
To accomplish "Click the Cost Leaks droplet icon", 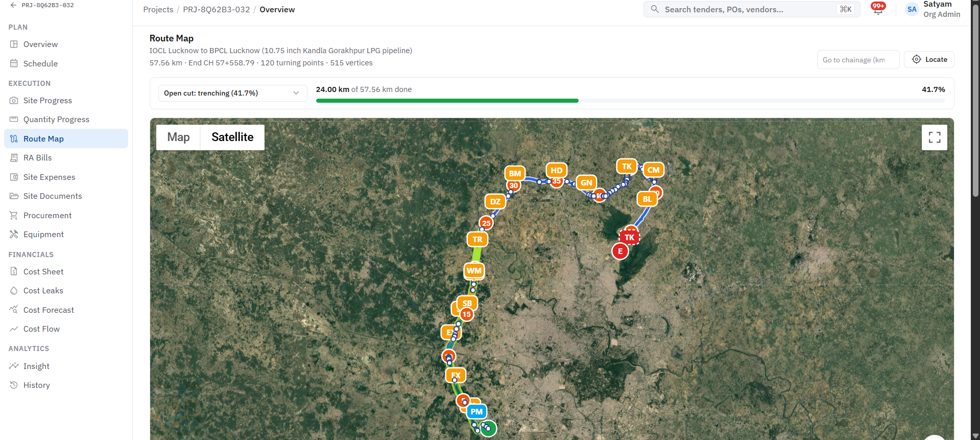I will click(x=14, y=291).
